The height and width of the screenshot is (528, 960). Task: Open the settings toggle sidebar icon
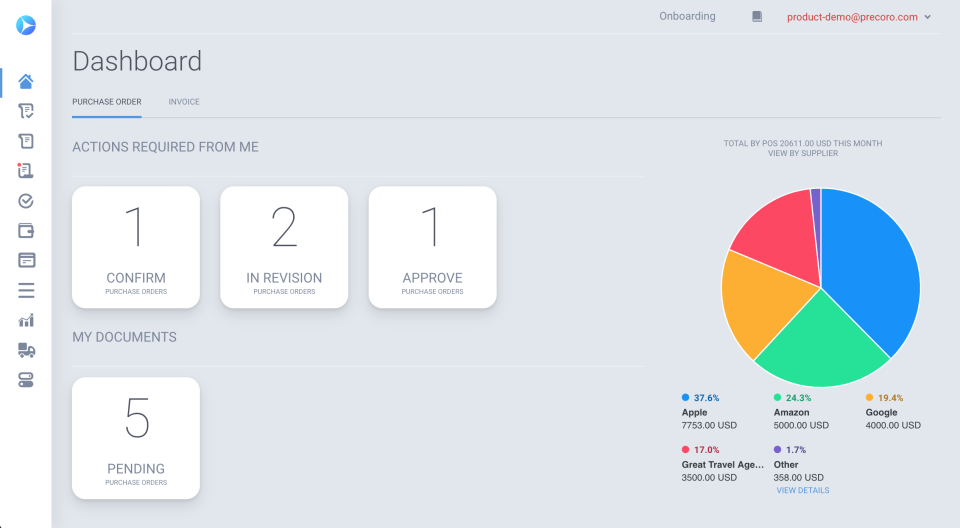pyautogui.click(x=26, y=380)
